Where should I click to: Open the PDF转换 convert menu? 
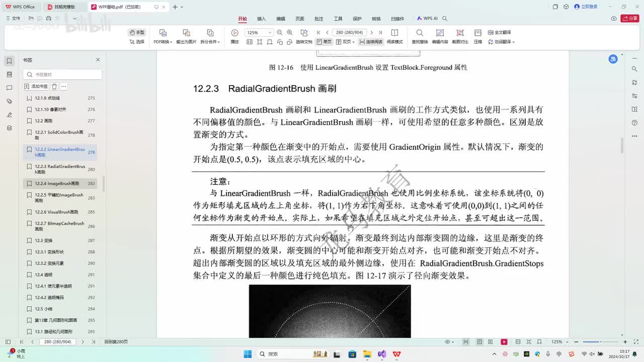pyautogui.click(x=163, y=37)
